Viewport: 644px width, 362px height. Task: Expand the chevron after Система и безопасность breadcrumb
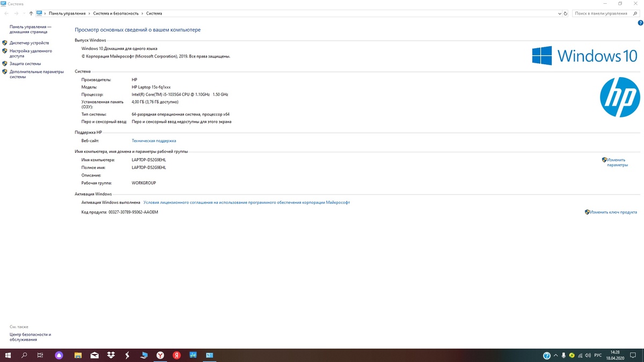142,13
